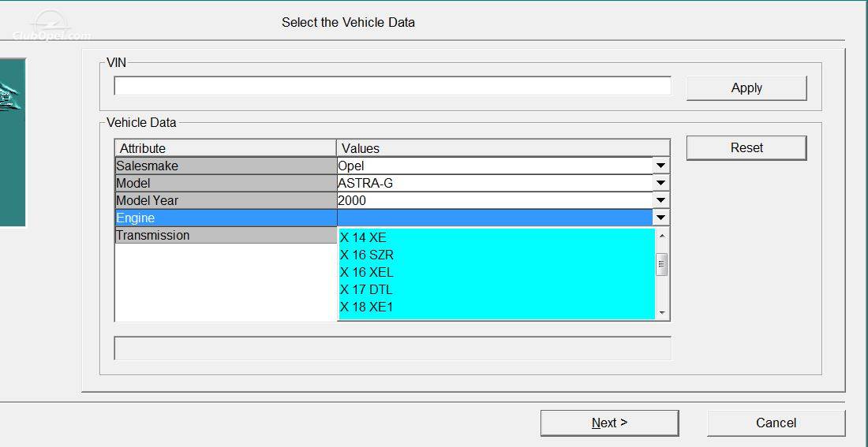Select the Salesmake attribute row
868x447 pixels.
pos(226,166)
